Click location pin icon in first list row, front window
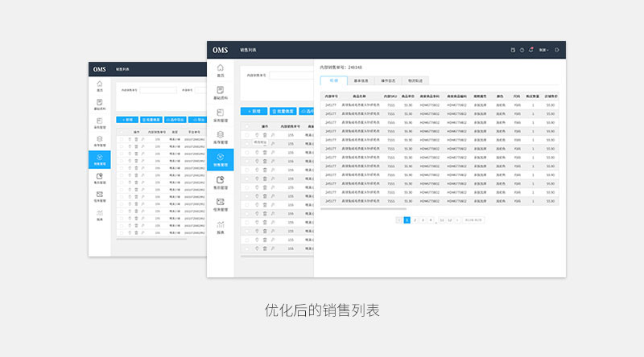 click(x=257, y=135)
